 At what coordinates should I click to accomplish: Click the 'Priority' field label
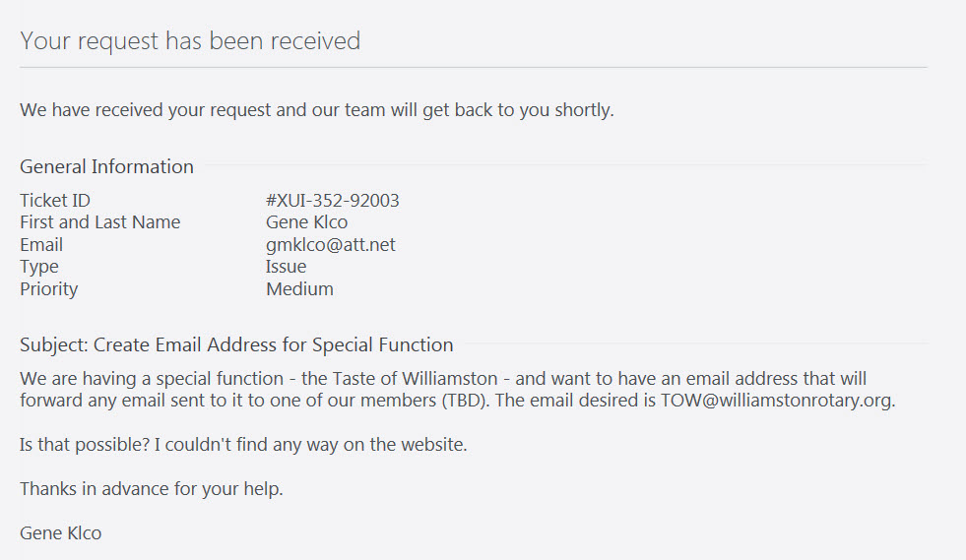48,289
